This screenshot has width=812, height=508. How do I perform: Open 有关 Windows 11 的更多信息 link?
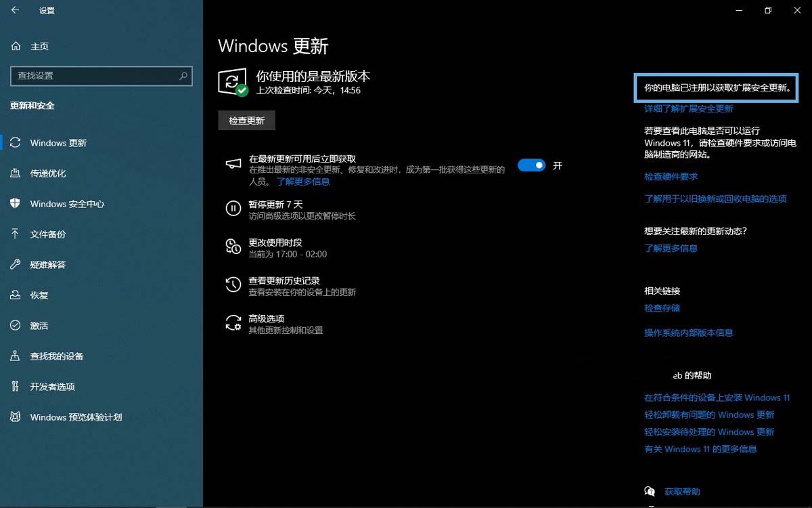(700, 449)
